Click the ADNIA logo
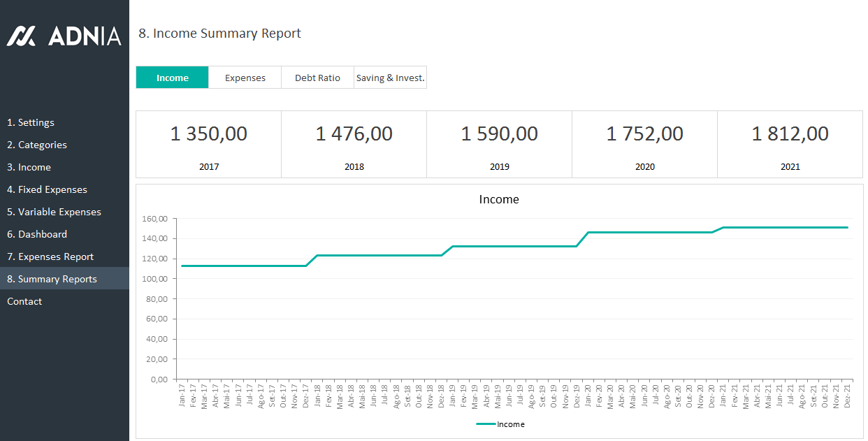This screenshot has width=868, height=441. [x=64, y=36]
